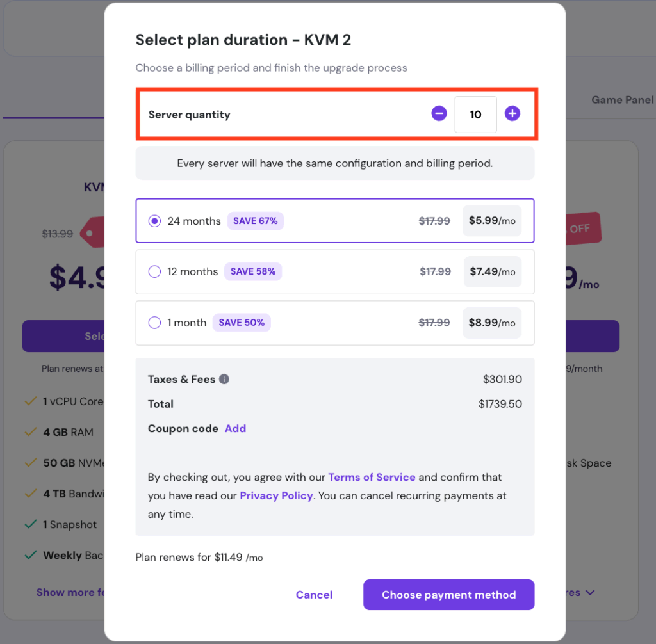This screenshot has height=644, width=656.
Task: Focus the server quantity number field
Action: coord(475,115)
